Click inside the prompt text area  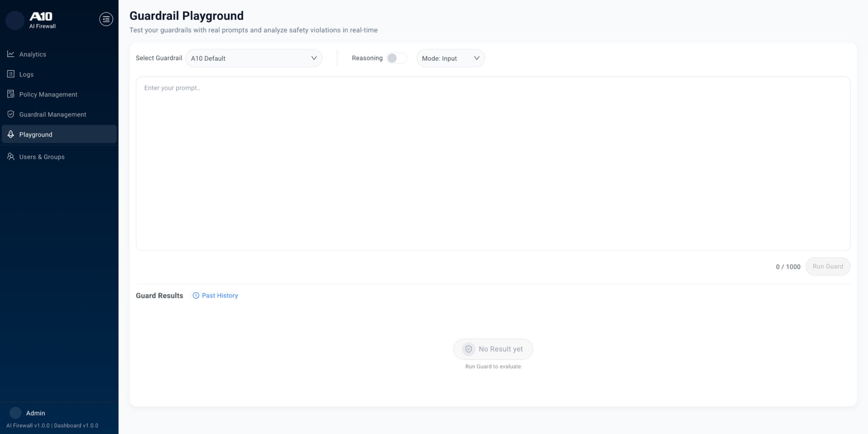[492, 163]
